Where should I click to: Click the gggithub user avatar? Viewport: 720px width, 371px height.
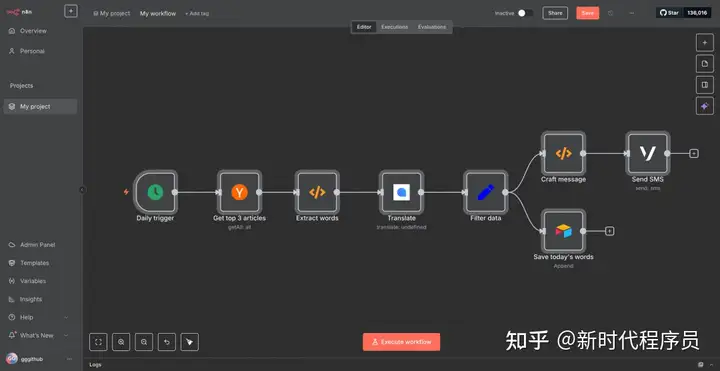pyautogui.click(x=11, y=359)
